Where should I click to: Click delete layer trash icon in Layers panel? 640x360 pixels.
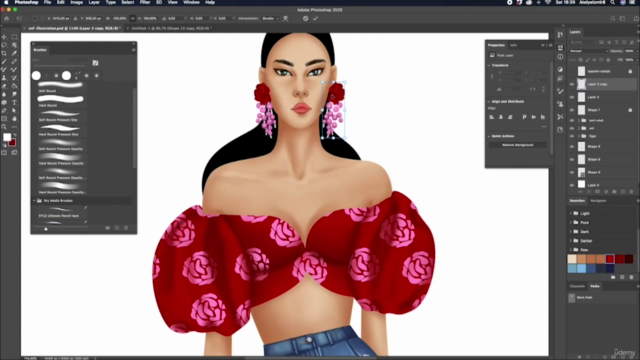631,191
